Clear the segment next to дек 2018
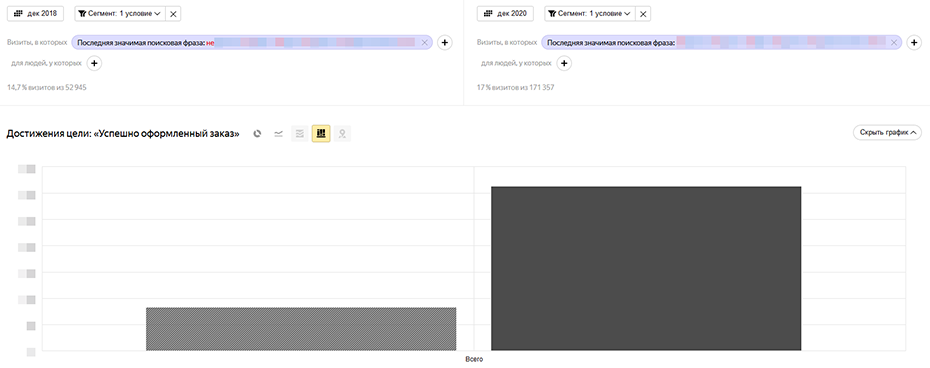Image resolution: width=930 pixels, height=368 pixels. click(173, 14)
